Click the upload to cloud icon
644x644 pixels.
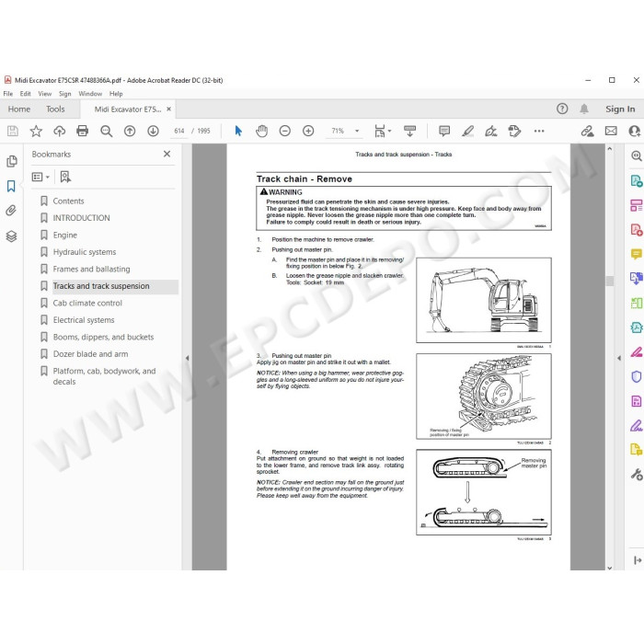[x=59, y=131]
